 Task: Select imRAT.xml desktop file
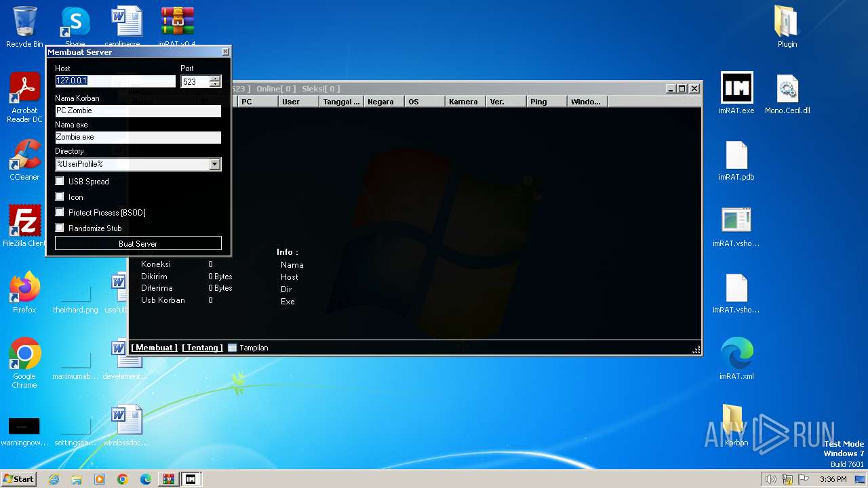click(736, 359)
